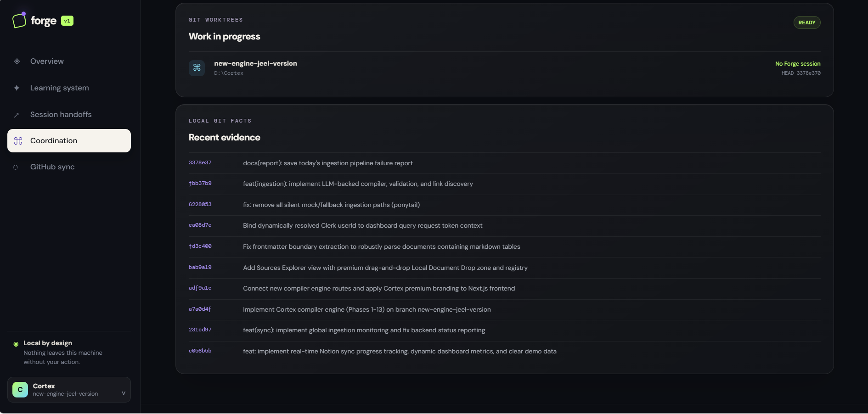Click the No Forge session label
The height and width of the screenshot is (414, 868).
[x=798, y=64]
